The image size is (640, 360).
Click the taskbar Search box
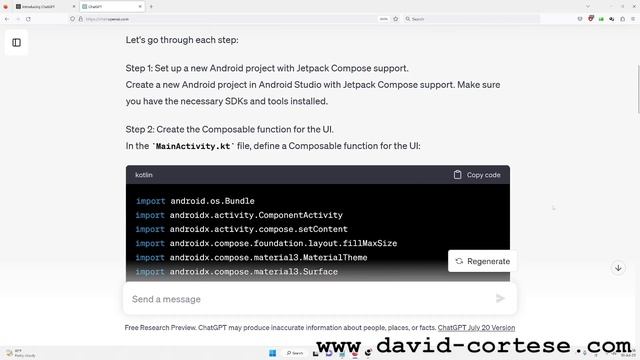(x=295, y=353)
